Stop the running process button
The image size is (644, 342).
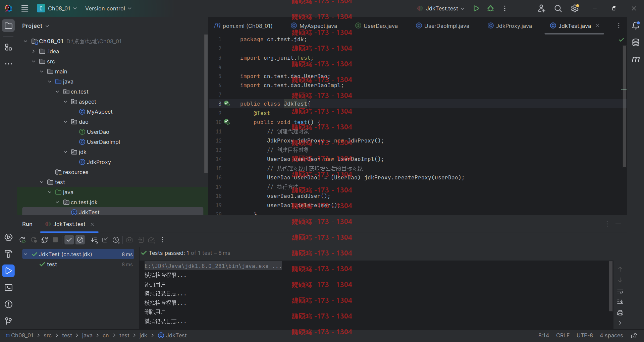tap(56, 240)
